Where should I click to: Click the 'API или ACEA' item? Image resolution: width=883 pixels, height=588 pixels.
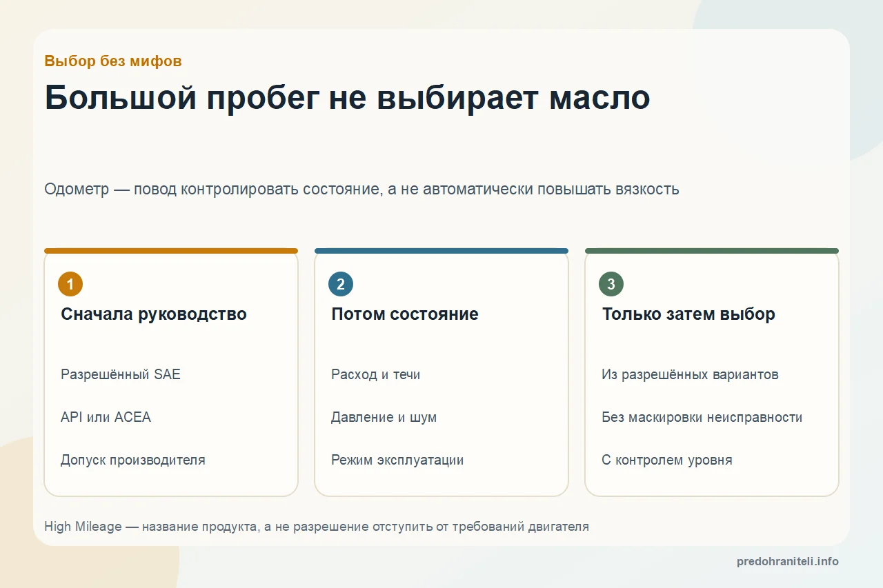106,417
